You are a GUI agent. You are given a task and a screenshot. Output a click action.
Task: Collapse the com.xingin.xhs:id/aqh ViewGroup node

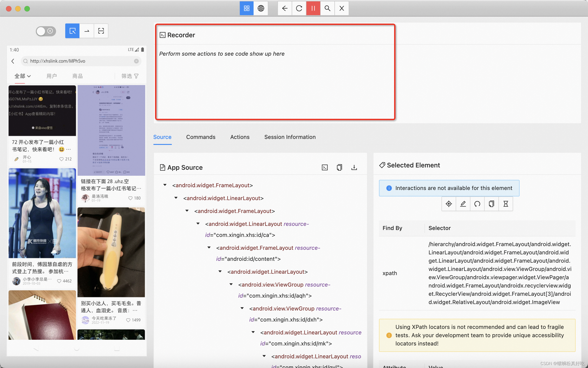tap(231, 285)
